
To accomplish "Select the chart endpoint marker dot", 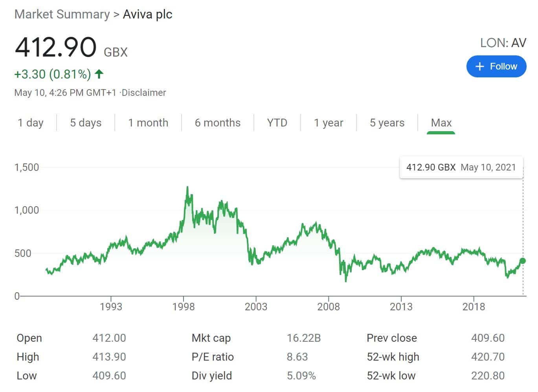I will (x=522, y=260).
